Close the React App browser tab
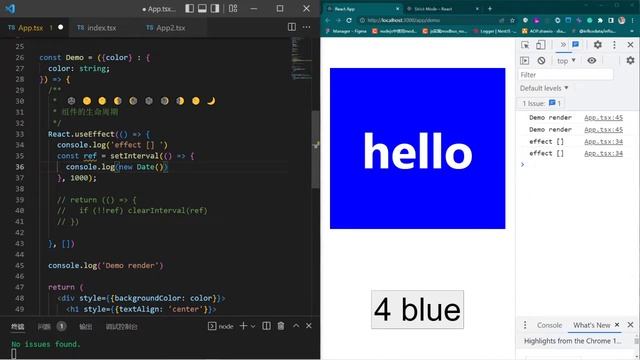The height and width of the screenshot is (360, 640). pos(398,9)
